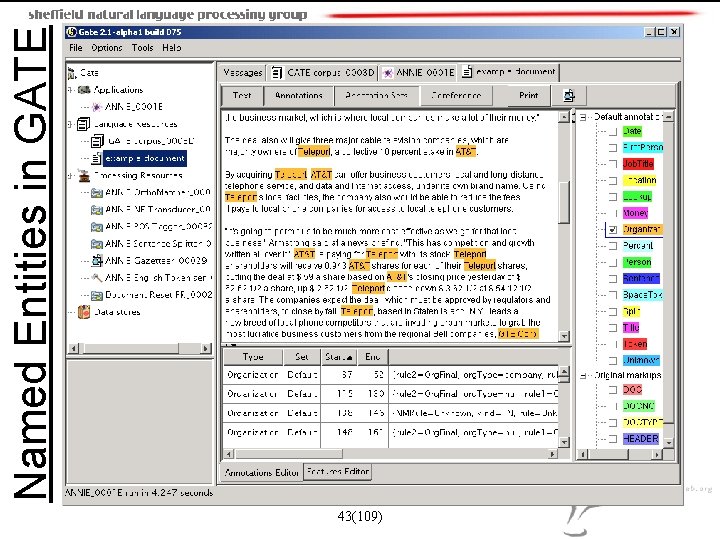720x540 pixels.
Task: Toggle the Text view button
Action: click(242, 96)
